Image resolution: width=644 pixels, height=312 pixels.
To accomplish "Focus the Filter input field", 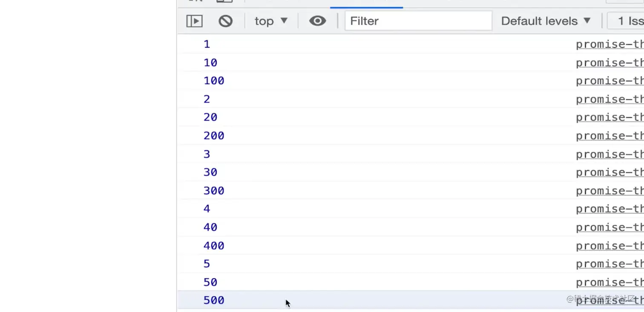I will tap(418, 21).
